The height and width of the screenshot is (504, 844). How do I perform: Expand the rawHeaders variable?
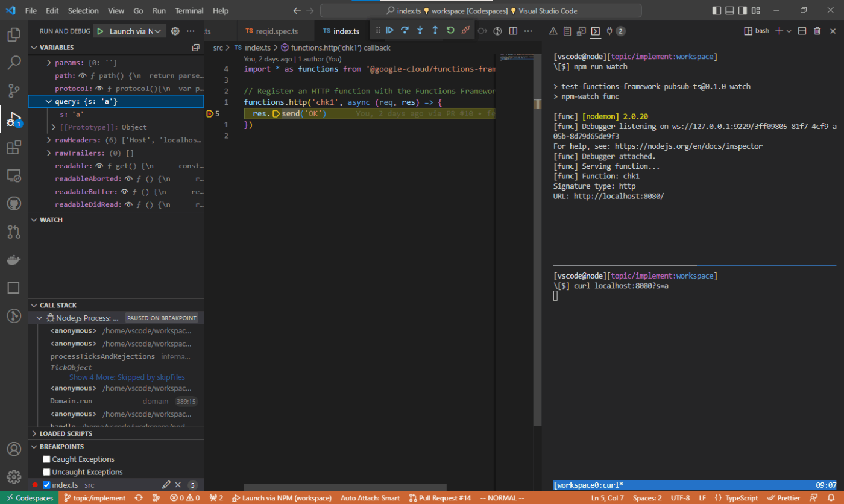[49, 140]
